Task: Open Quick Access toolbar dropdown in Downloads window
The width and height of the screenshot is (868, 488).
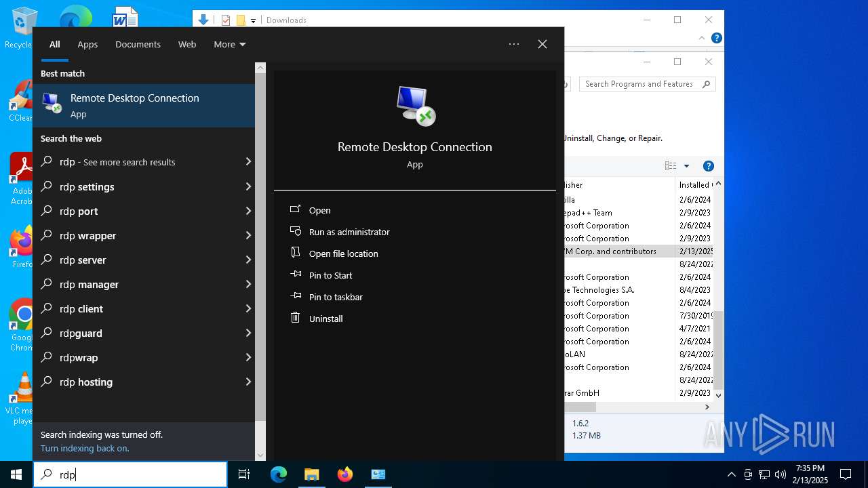Action: [253, 20]
